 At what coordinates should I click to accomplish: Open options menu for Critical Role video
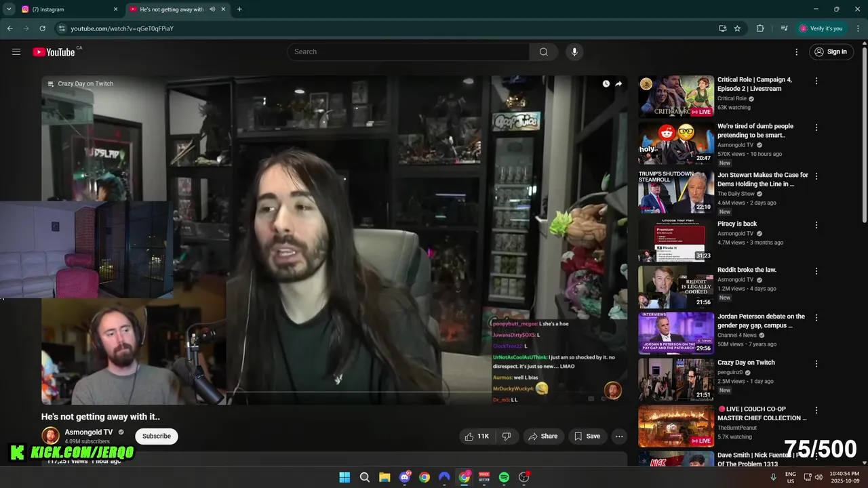click(816, 81)
